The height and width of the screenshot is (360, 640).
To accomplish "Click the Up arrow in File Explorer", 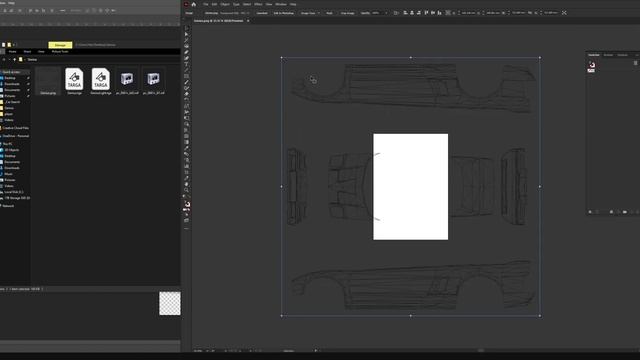I will 15,60.
